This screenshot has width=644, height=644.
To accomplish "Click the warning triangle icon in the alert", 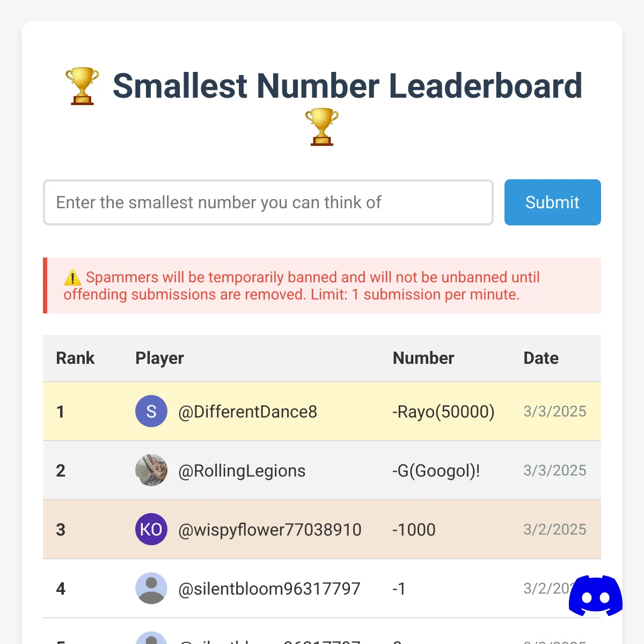I will (x=72, y=278).
